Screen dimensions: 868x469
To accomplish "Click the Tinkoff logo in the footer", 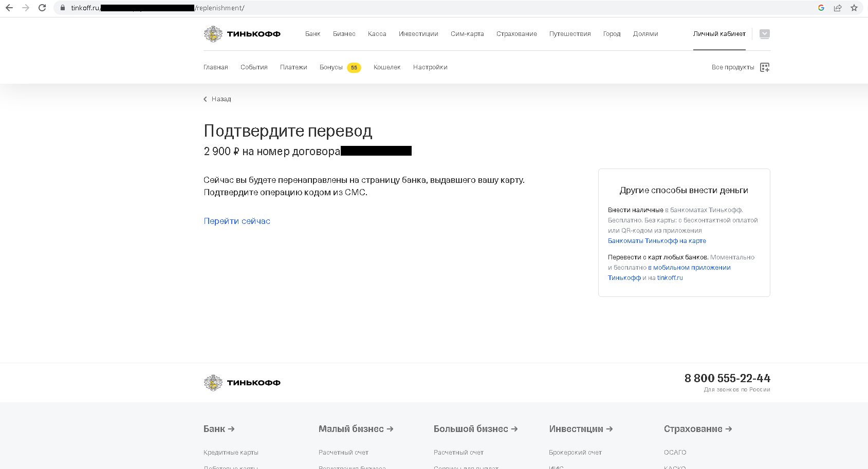I will pyautogui.click(x=242, y=382).
